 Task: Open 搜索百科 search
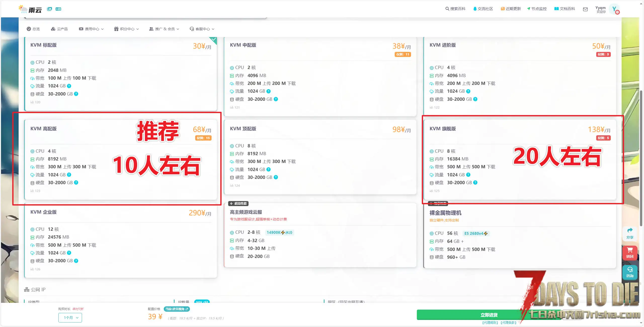pos(455,9)
